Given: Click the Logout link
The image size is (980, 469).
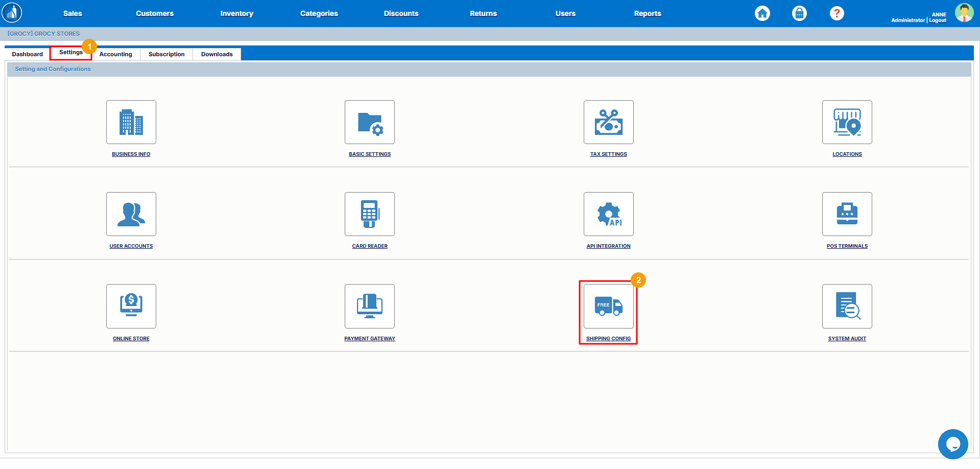Looking at the screenshot, I should point(938,20).
